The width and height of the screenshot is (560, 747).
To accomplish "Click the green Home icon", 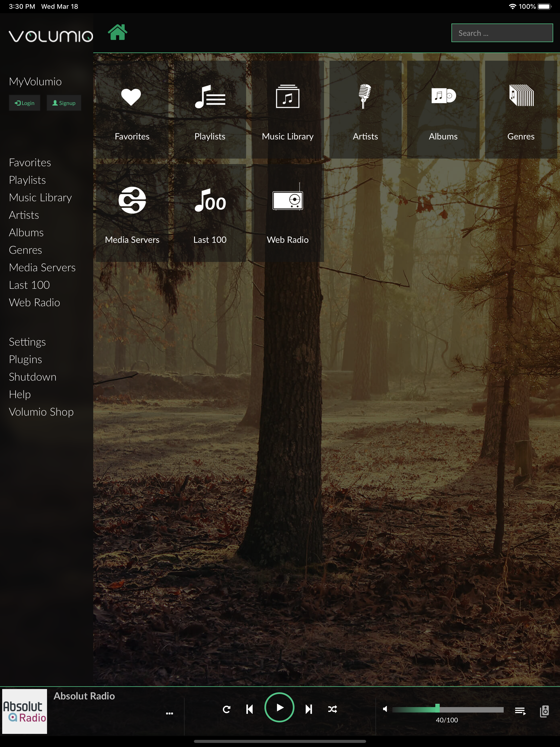I will 117,33.
